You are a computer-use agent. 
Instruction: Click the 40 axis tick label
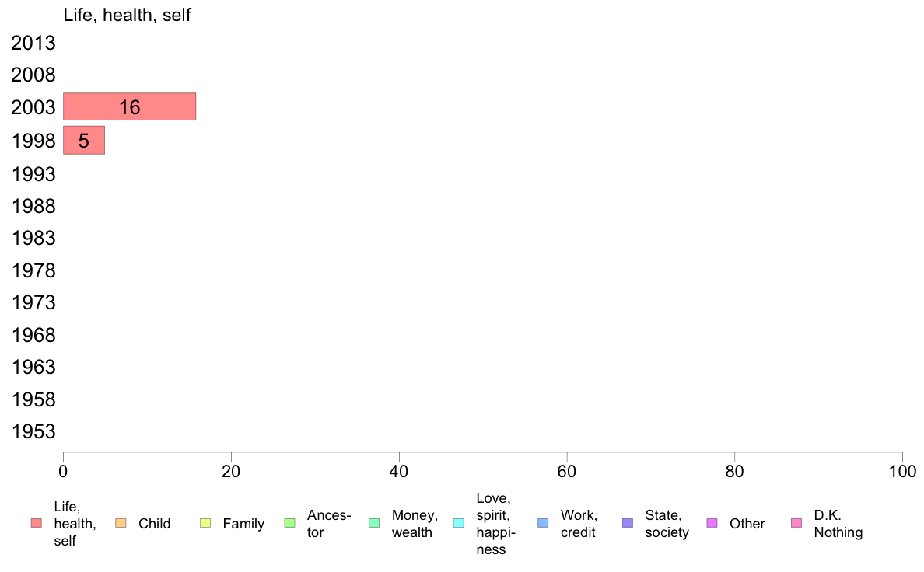(399, 471)
